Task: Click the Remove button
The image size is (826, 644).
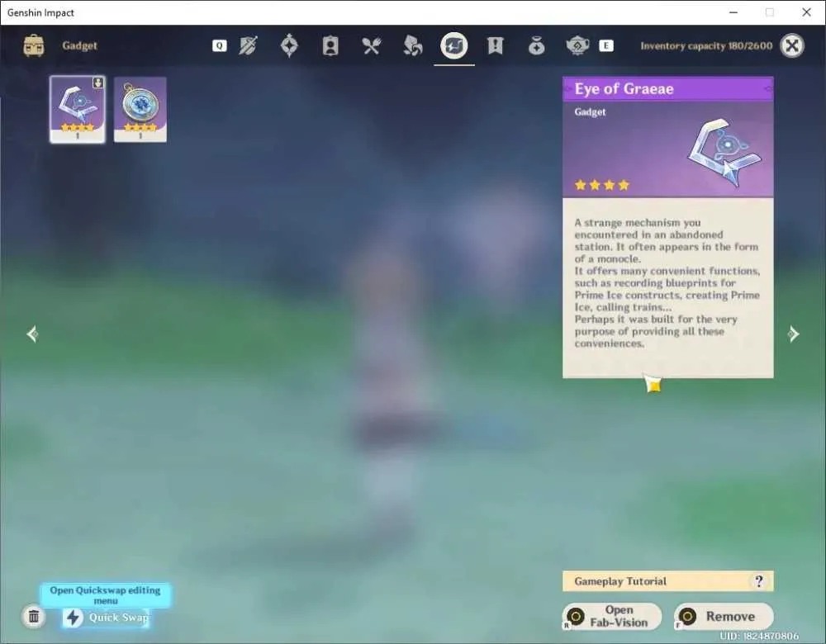Action: point(724,616)
